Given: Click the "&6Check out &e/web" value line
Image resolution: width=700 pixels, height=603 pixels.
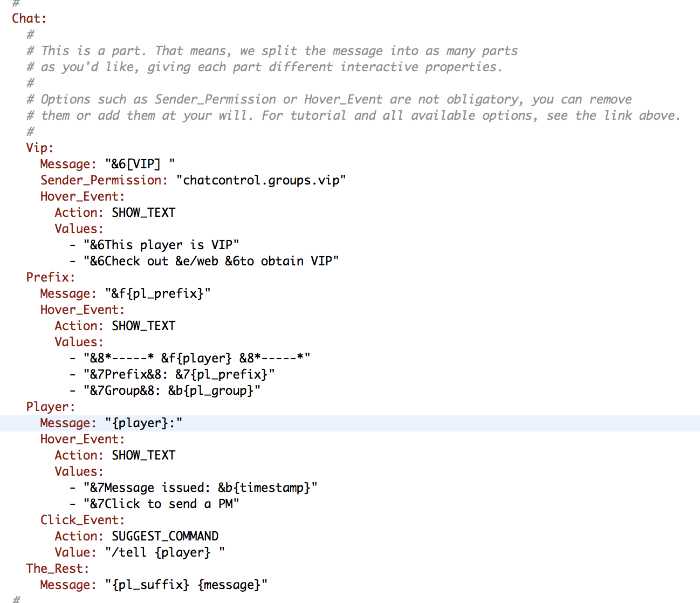Looking at the screenshot, I should coord(211,261).
